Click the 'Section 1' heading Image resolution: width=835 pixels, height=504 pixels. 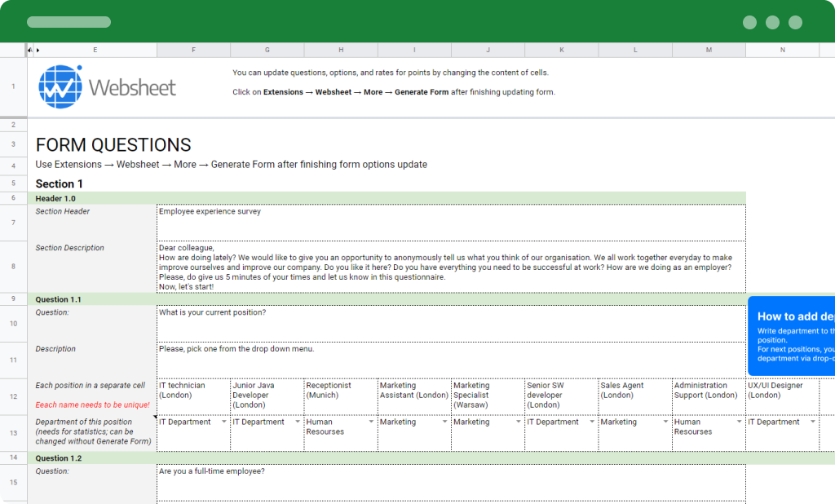tap(59, 183)
